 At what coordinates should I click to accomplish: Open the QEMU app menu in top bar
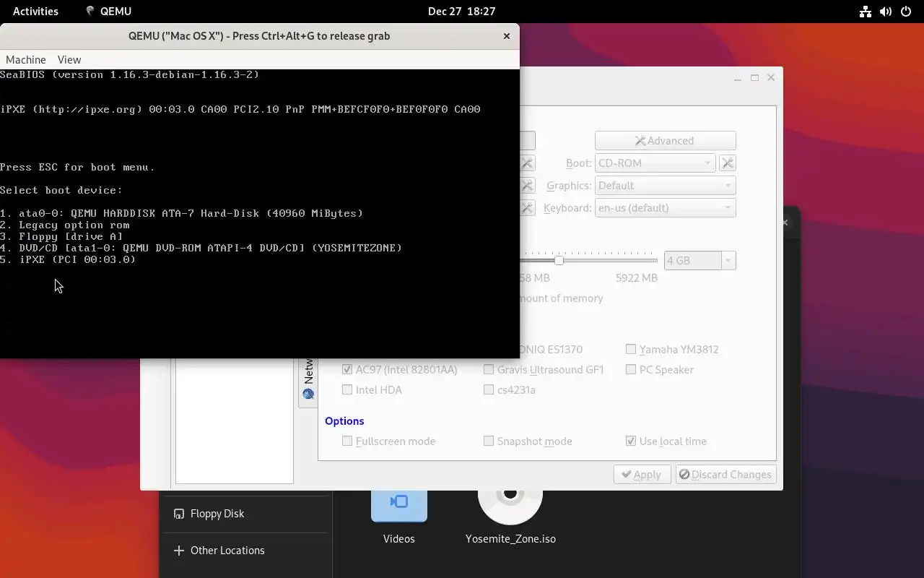[108, 11]
